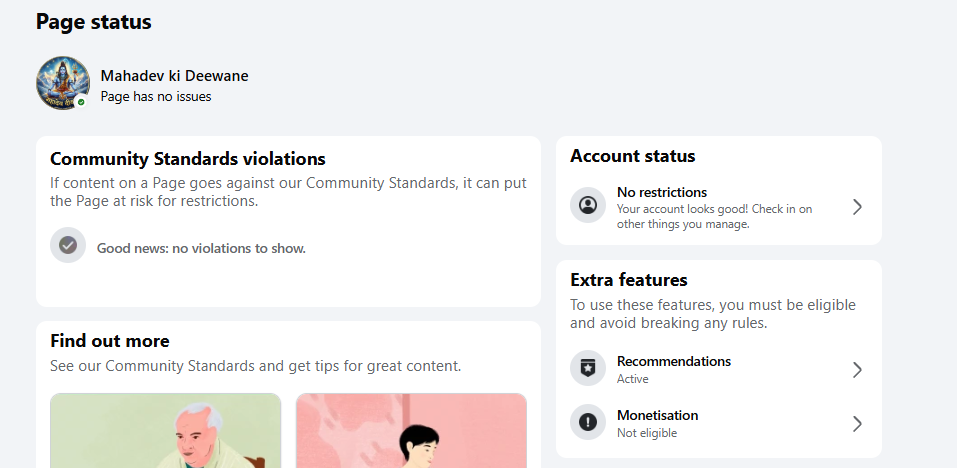957x468 pixels.
Task: Expand the Monetisation chevron arrow
Action: pos(858,423)
